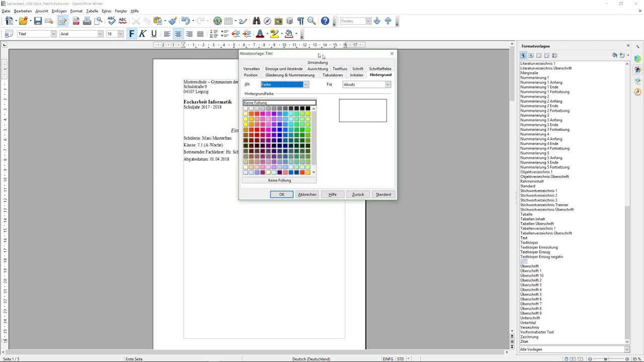Screen dimensions: 644x362
Task: Click the Zurück button
Action: (358, 195)
